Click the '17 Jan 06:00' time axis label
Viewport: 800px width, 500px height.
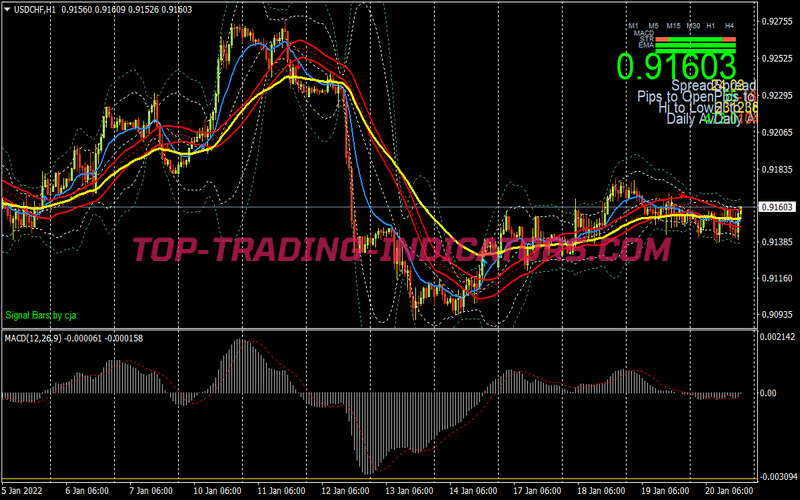tap(537, 491)
